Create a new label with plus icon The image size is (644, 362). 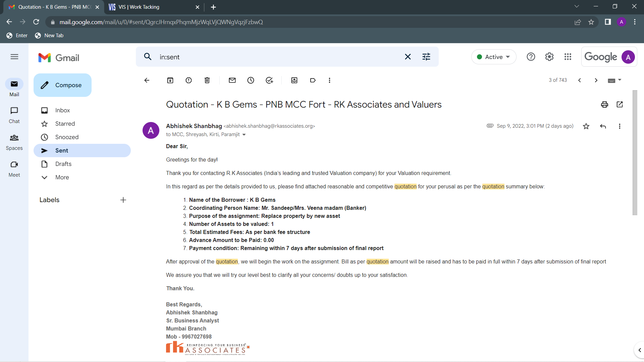[x=123, y=200]
